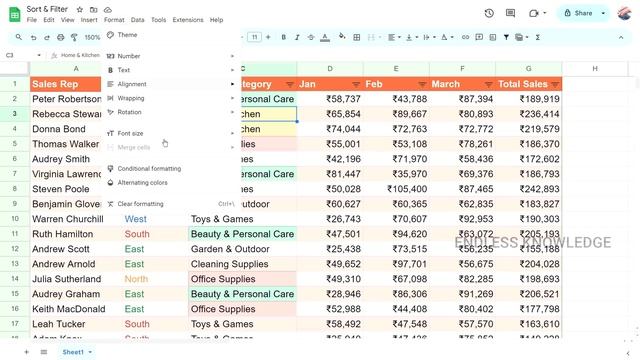The height and width of the screenshot is (360, 640).
Task: Click the print icon
Action: pyautogui.click(x=60, y=38)
